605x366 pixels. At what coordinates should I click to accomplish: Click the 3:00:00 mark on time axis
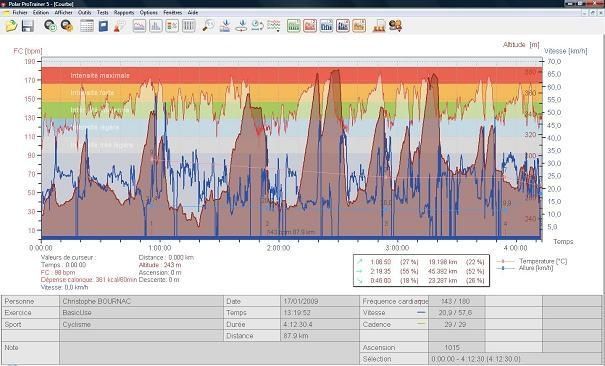pyautogui.click(x=397, y=248)
